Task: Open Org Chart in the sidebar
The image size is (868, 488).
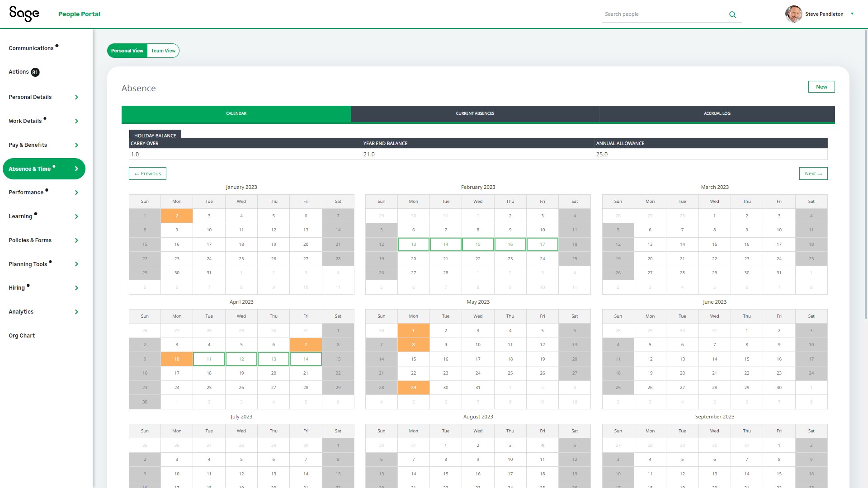Action: click(22, 336)
